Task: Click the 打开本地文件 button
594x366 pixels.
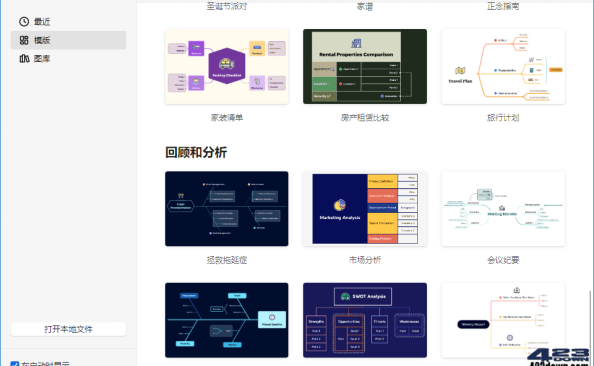Action: [68, 329]
